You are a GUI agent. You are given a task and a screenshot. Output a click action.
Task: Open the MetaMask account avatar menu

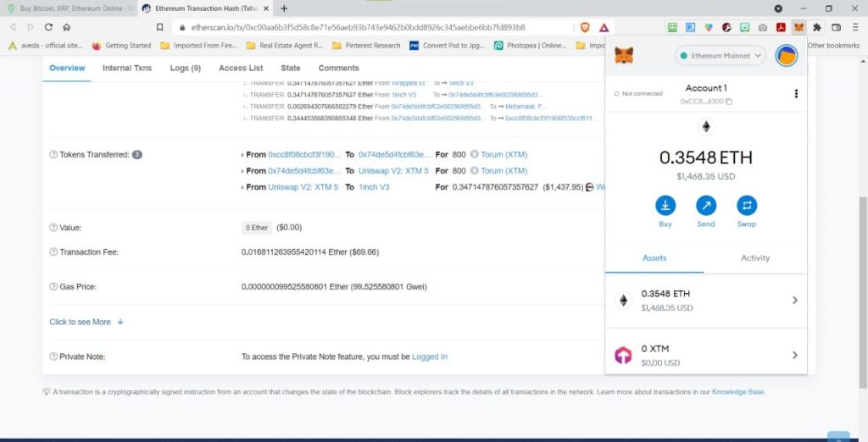786,55
